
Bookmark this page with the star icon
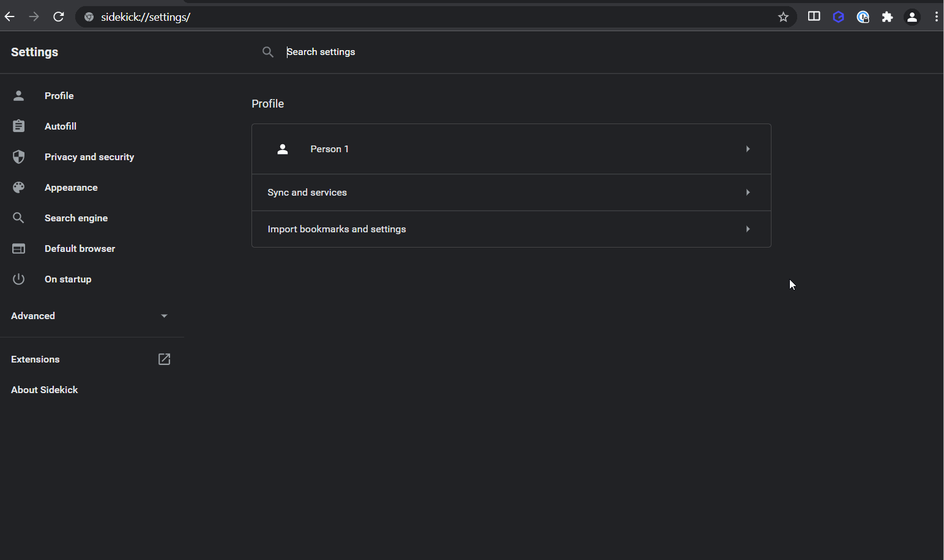[x=783, y=17]
